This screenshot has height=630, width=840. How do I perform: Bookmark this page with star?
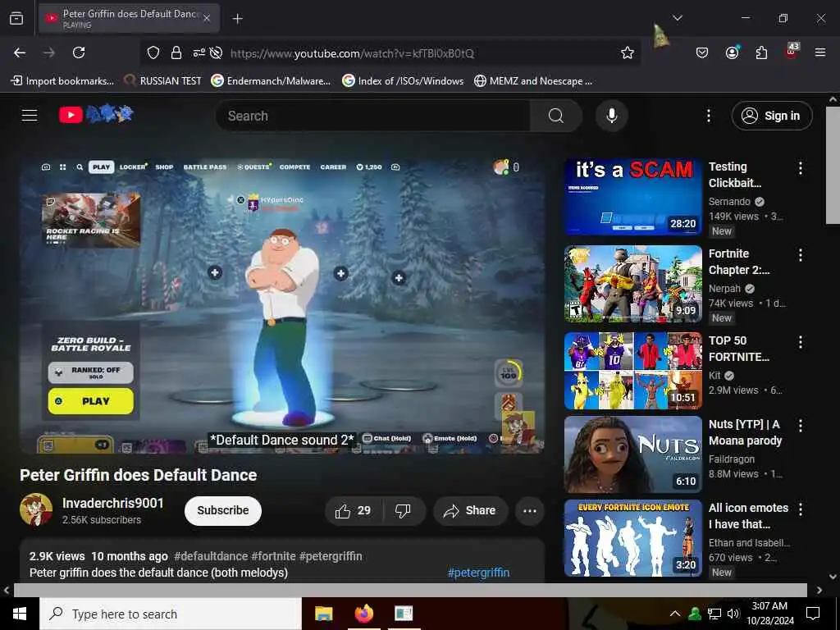pos(628,52)
